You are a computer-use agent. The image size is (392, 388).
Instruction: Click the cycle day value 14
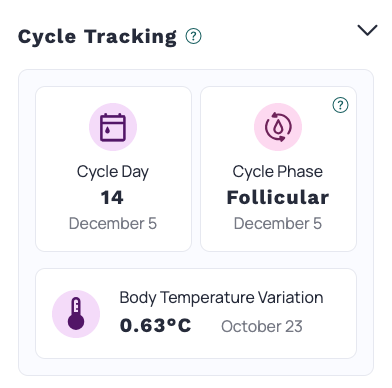coord(112,197)
